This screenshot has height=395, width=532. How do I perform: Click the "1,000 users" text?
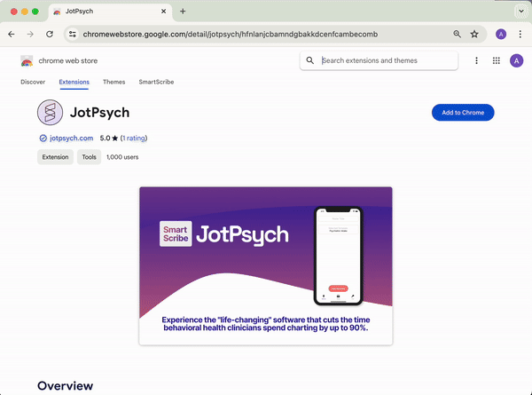click(122, 157)
